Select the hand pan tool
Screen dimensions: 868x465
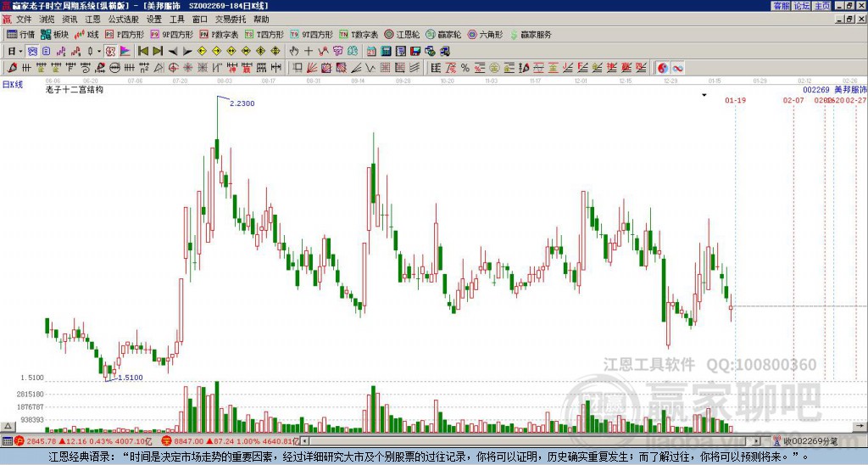(x=293, y=52)
